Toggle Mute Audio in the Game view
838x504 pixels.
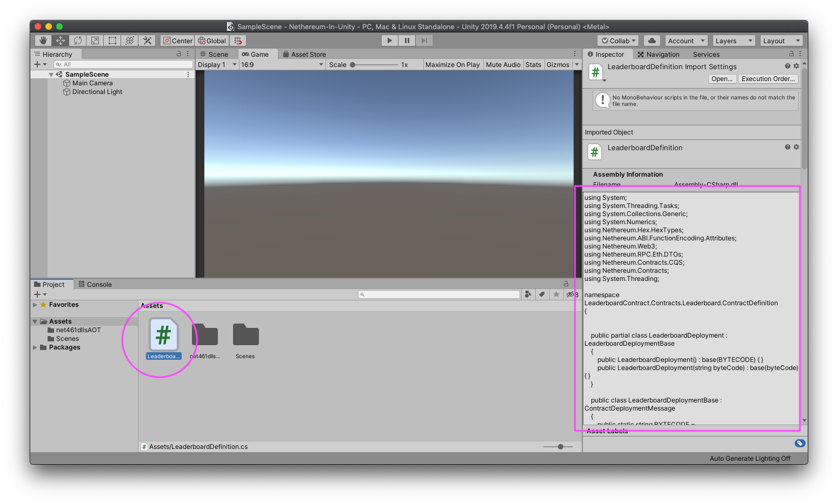click(x=503, y=64)
